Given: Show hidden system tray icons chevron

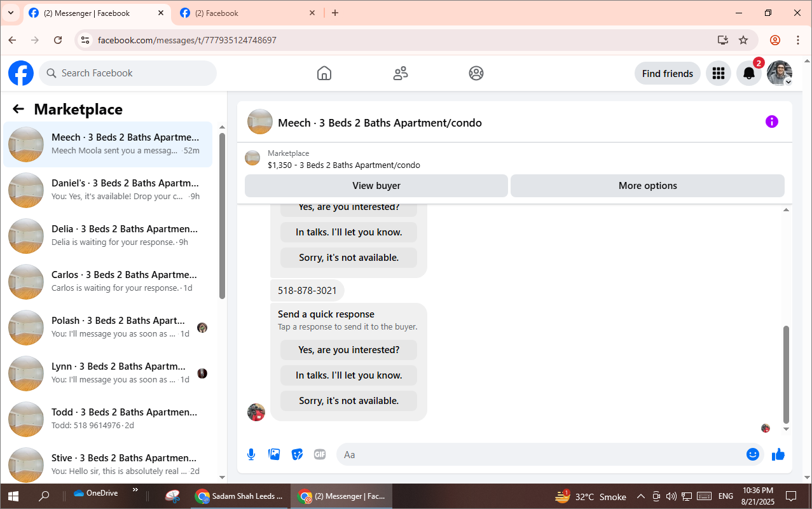Looking at the screenshot, I should pyautogui.click(x=640, y=496).
